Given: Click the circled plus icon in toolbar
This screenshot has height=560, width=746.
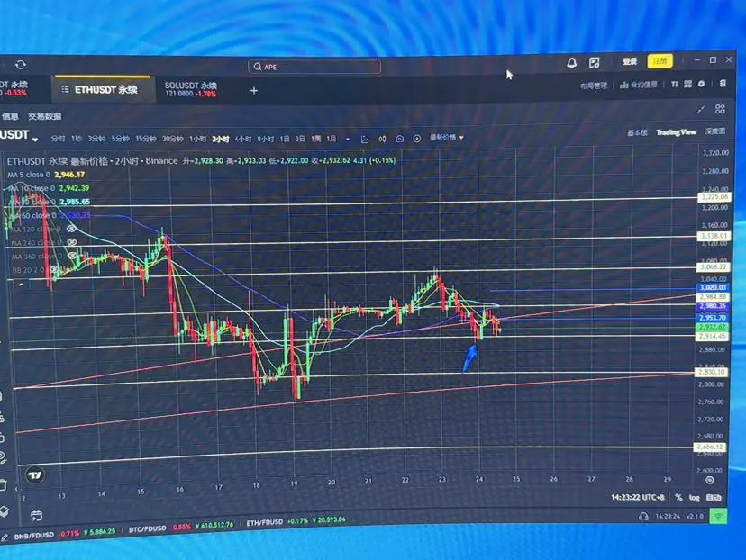Looking at the screenshot, I should [417, 139].
